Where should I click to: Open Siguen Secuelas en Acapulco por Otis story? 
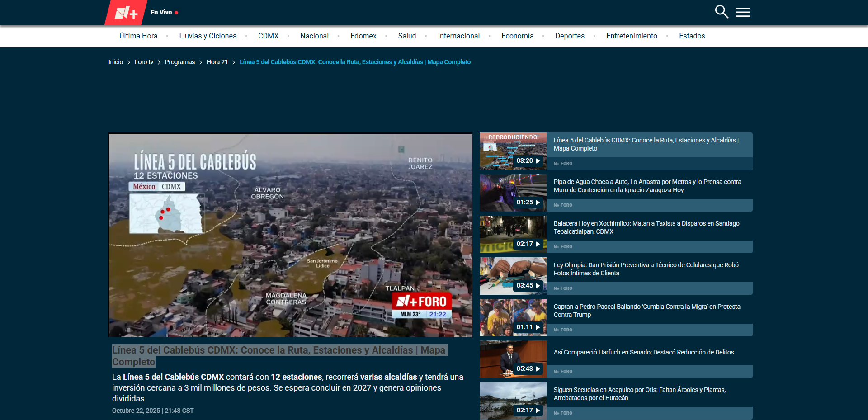coord(640,394)
